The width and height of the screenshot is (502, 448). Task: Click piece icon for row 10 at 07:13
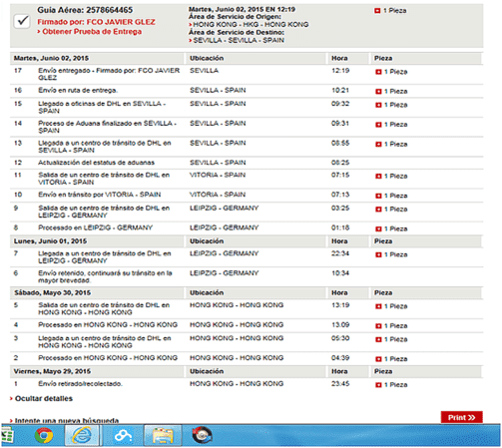pyautogui.click(x=378, y=196)
